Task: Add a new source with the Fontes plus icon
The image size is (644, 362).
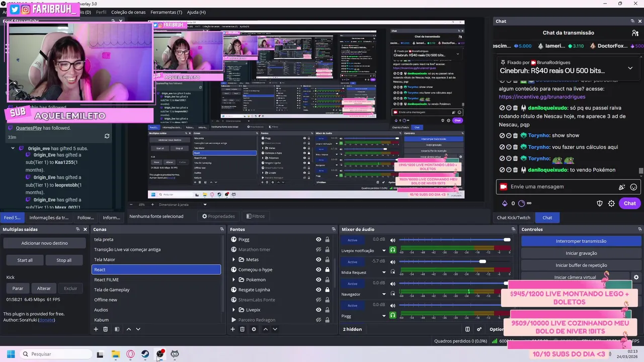Action: [232, 329]
